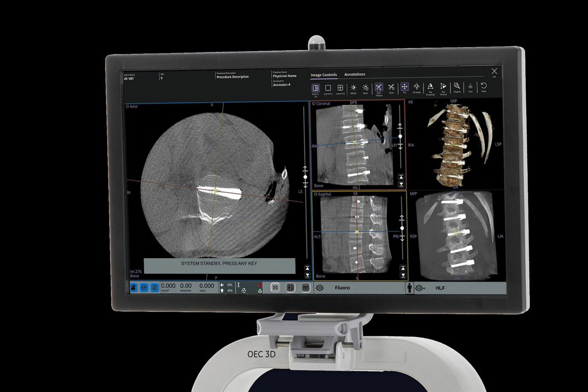Toggle the HLF eye-plus view icon

pos(420,288)
